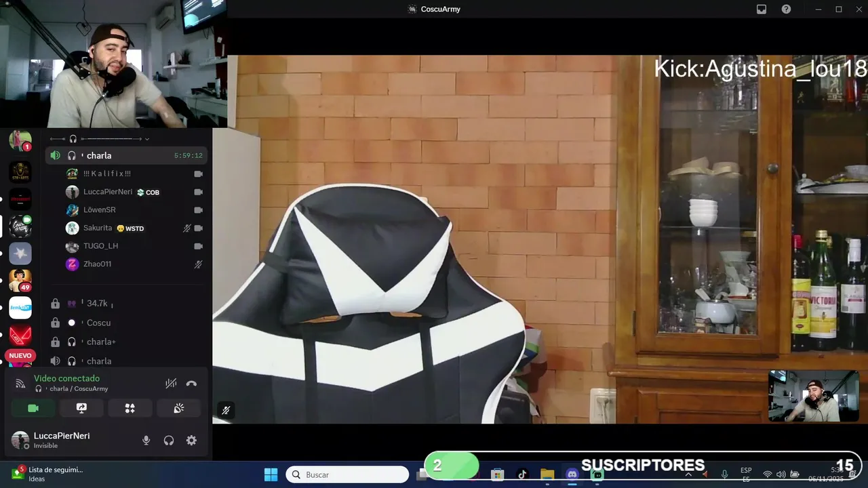Viewport: 868px width, 488px height.
Task: Click the COB tag beside LuccaPierNeri
Action: [149, 192]
